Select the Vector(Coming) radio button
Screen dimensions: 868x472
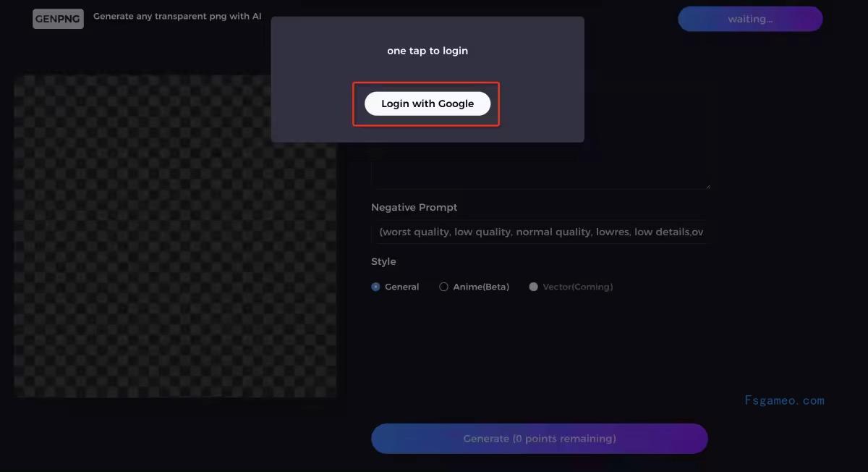(x=534, y=287)
